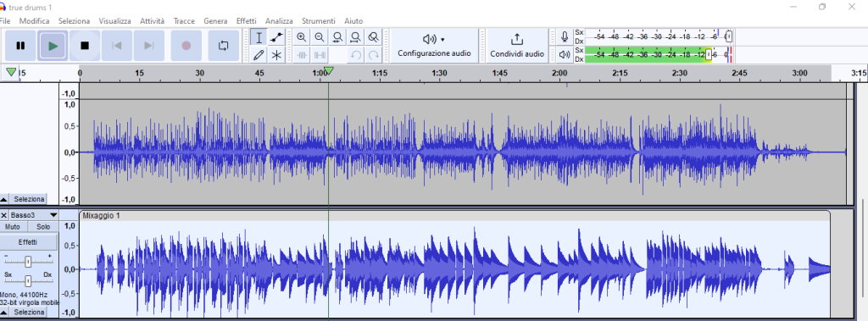Click the green playhead marker on ruler
Image resolution: width=868 pixels, height=321 pixels.
[x=329, y=71]
